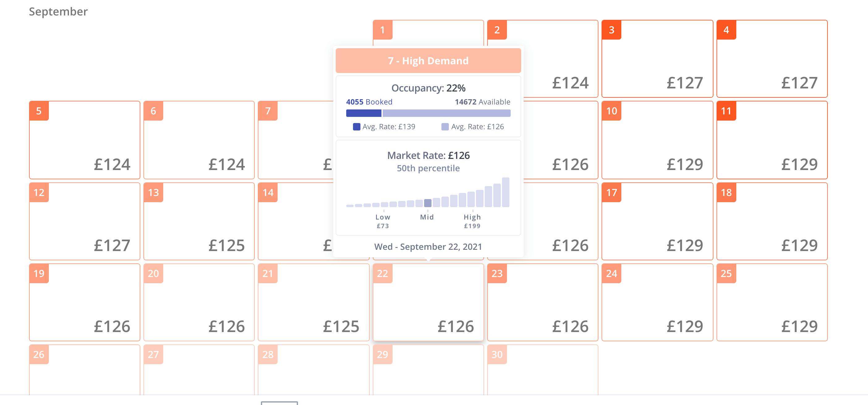The image size is (868, 405).
Task: Click the day 20 date badge
Action: point(153,273)
